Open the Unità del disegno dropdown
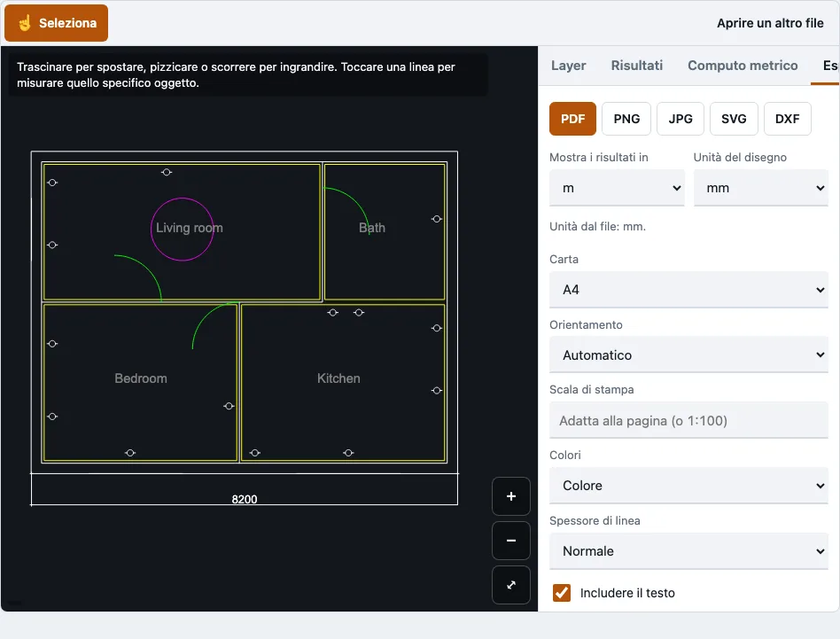Viewport: 840px width, 639px height. 761,188
